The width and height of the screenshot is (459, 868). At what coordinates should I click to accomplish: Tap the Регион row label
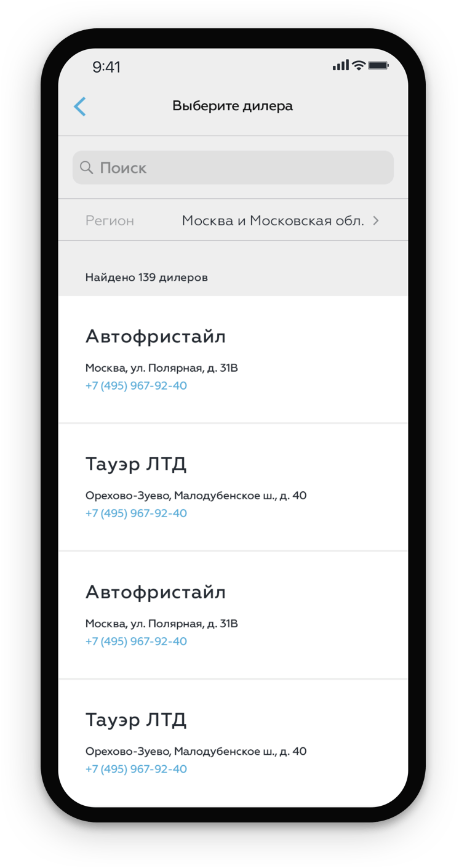pyautogui.click(x=110, y=220)
